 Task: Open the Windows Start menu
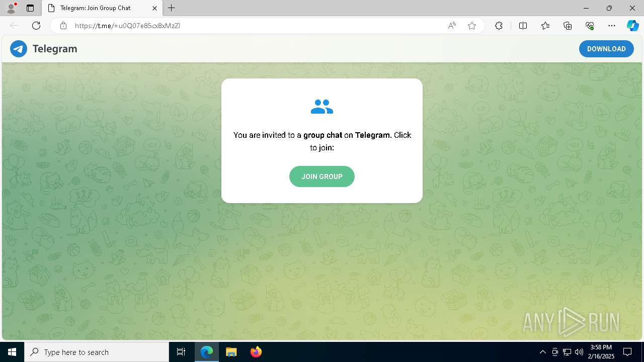(x=12, y=352)
